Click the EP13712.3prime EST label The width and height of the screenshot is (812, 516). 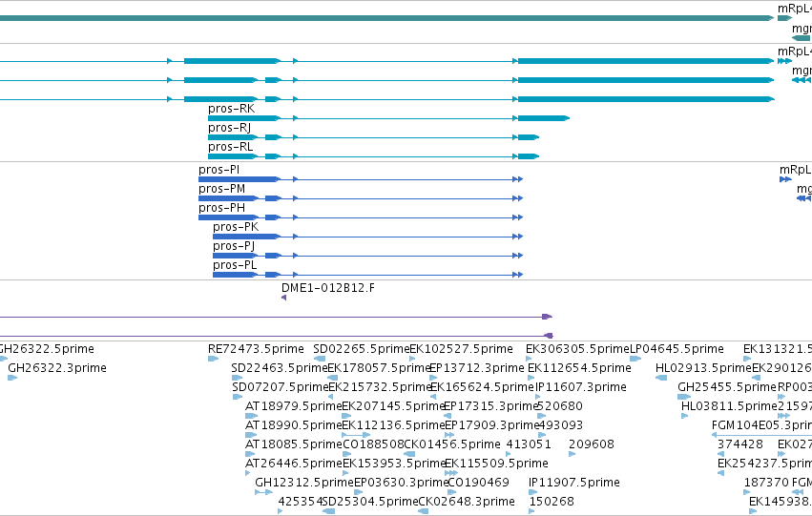click(477, 368)
